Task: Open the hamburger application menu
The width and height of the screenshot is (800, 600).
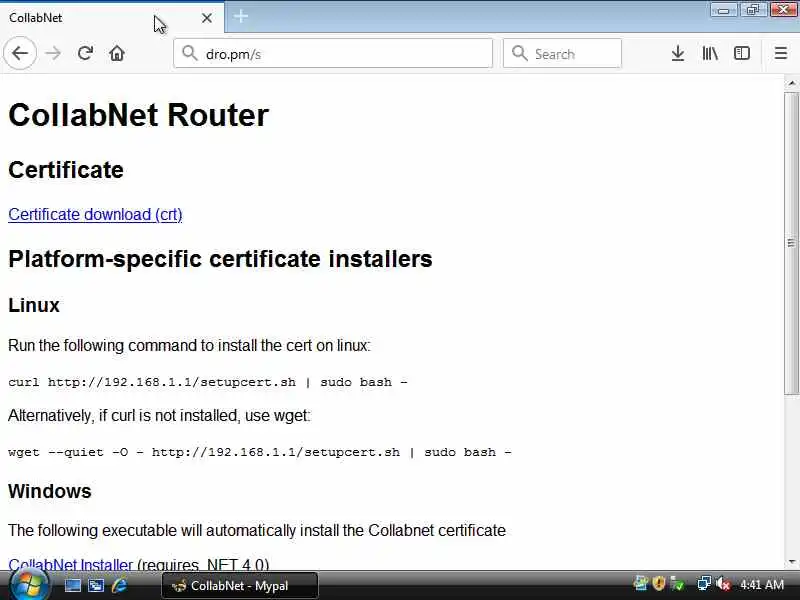Action: [x=781, y=53]
